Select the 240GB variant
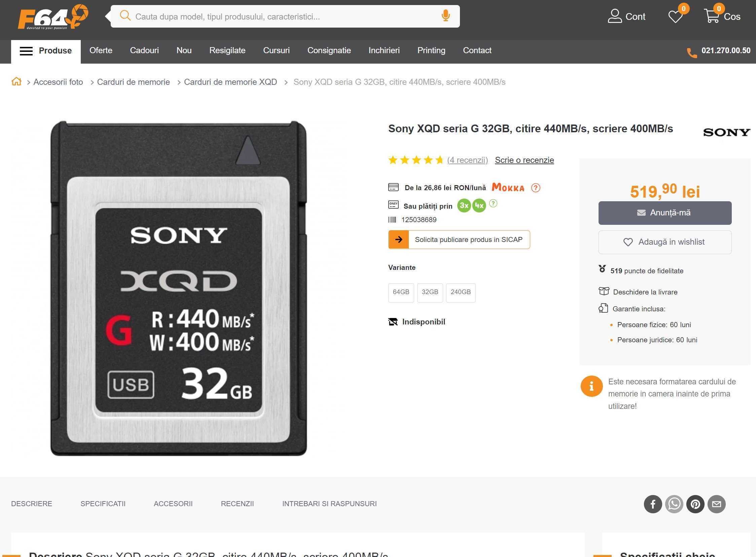This screenshot has height=557, width=756. (461, 292)
